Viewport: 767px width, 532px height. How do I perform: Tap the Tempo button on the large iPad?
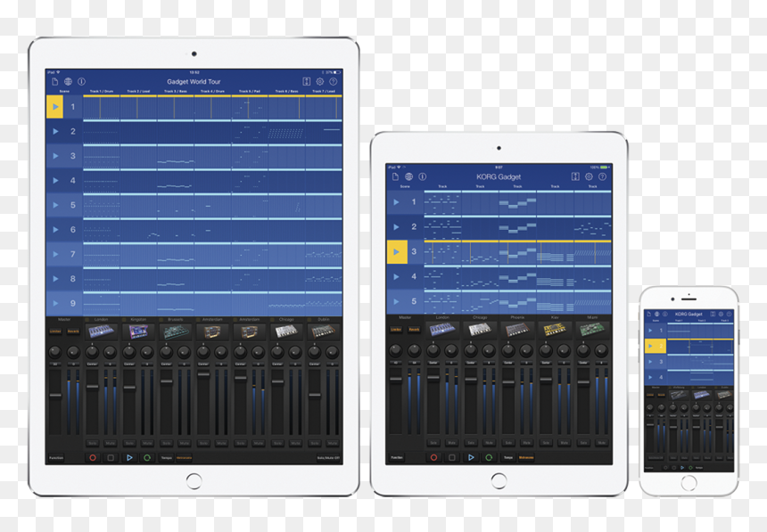(x=166, y=458)
